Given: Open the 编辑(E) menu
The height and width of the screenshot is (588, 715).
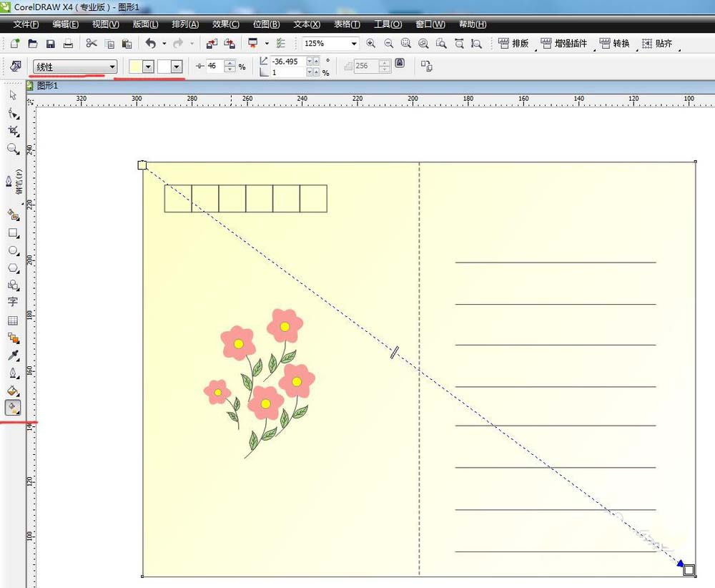Looking at the screenshot, I should (65, 24).
